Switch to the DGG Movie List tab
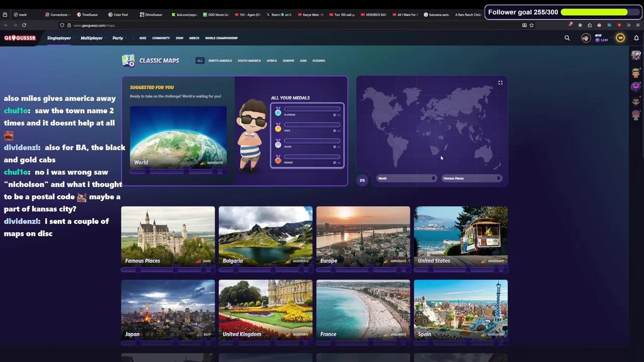The image size is (644, 362). point(216,15)
